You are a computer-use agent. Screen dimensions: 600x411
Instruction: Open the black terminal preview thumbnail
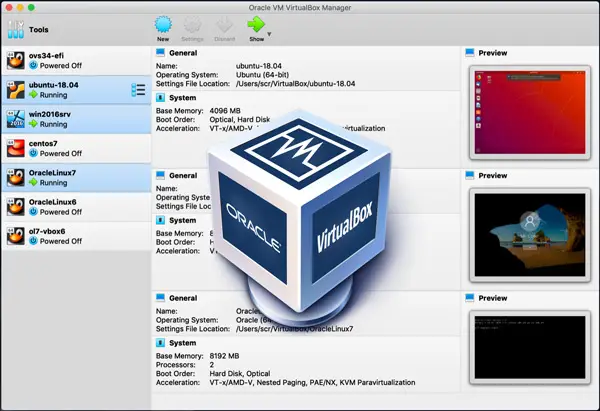[530, 347]
